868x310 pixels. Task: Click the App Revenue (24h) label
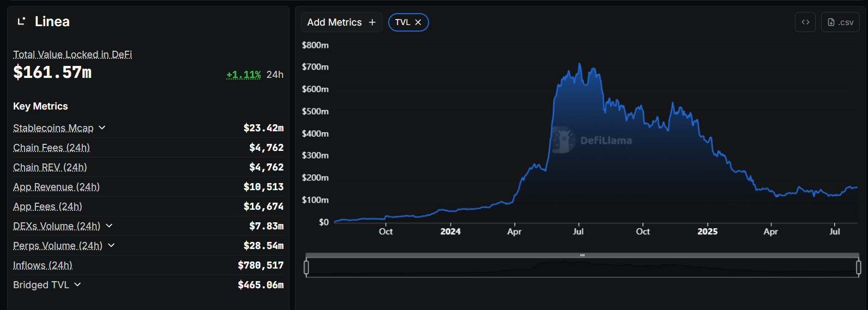pyautogui.click(x=56, y=187)
